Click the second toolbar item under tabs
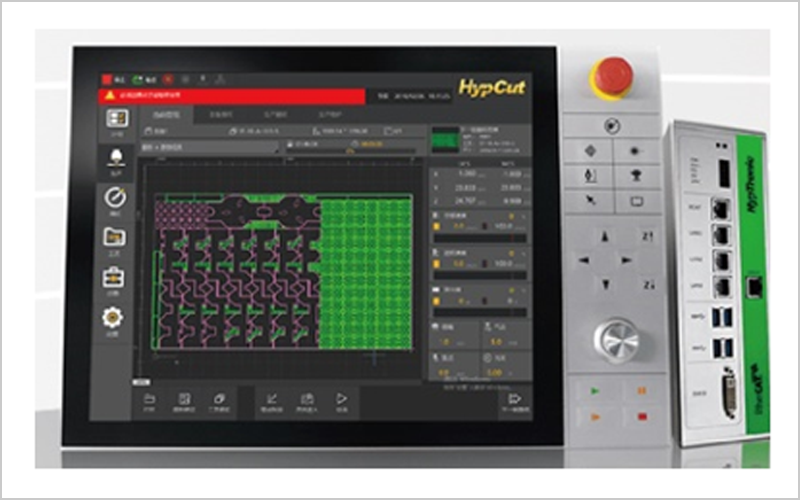800x500 pixels. coord(254,131)
